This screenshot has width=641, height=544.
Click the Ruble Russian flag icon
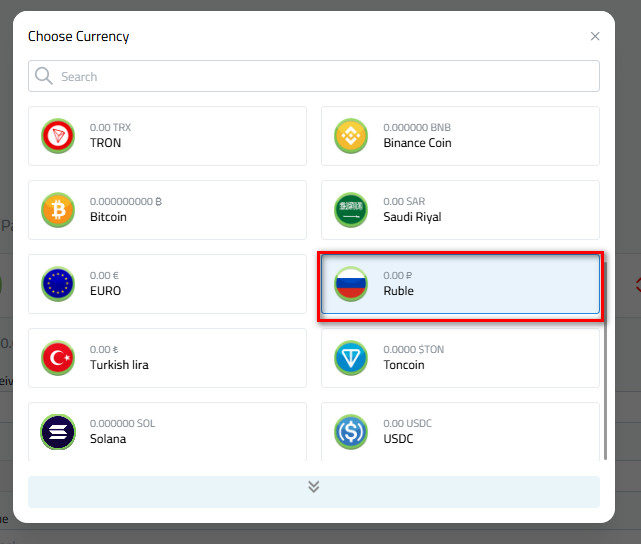(351, 284)
